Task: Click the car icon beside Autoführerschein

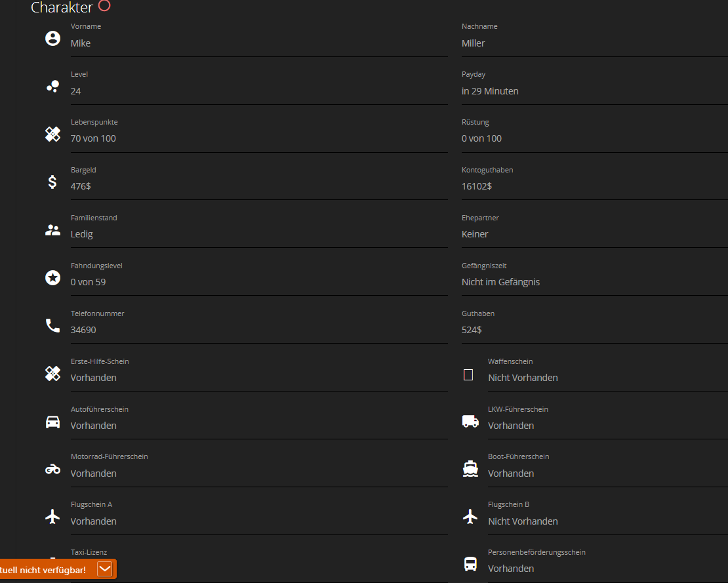Action: 52,422
